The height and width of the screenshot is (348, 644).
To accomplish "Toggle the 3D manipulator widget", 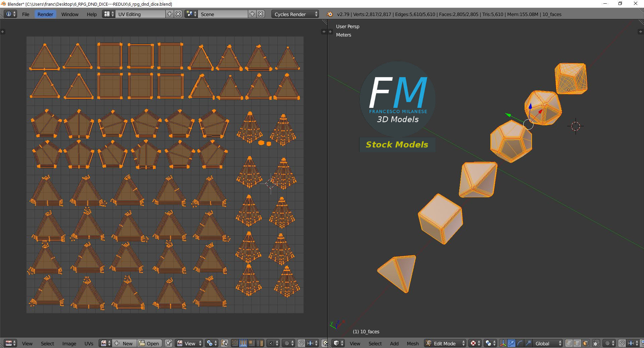I will tap(503, 343).
